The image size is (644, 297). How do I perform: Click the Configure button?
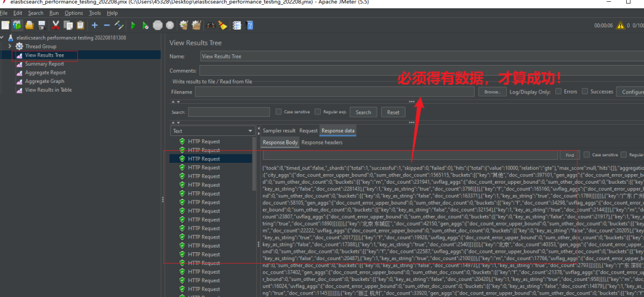631,92
